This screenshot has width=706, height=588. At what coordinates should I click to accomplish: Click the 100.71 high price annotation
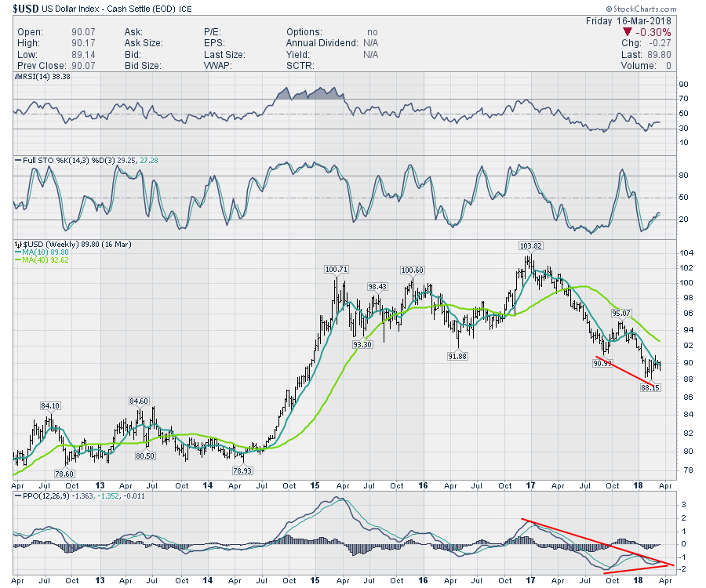click(x=336, y=270)
